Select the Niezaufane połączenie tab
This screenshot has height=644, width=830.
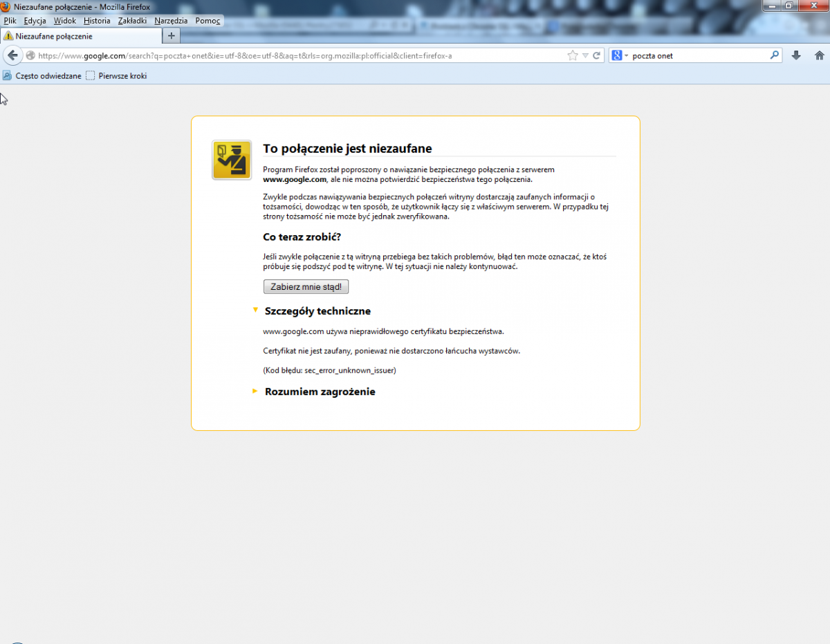(x=82, y=36)
